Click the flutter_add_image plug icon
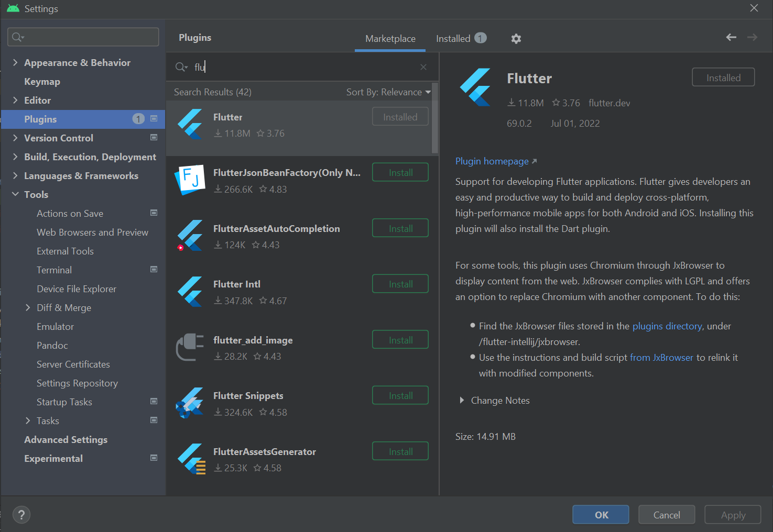 [x=190, y=347]
